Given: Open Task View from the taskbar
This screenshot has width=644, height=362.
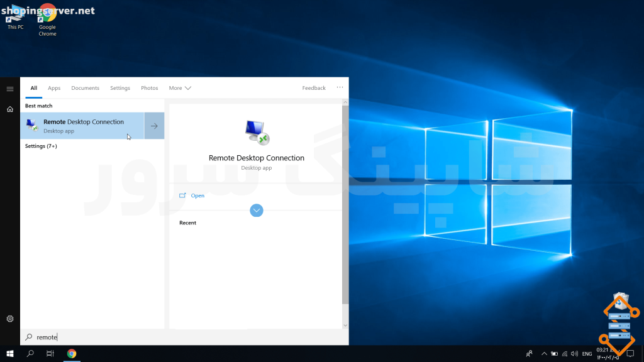Looking at the screenshot, I should [x=50, y=353].
